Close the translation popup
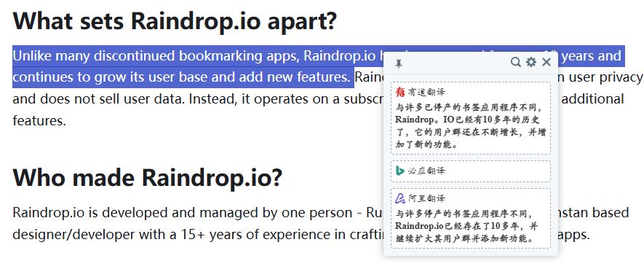This screenshot has width=644, height=269. pyautogui.click(x=546, y=62)
